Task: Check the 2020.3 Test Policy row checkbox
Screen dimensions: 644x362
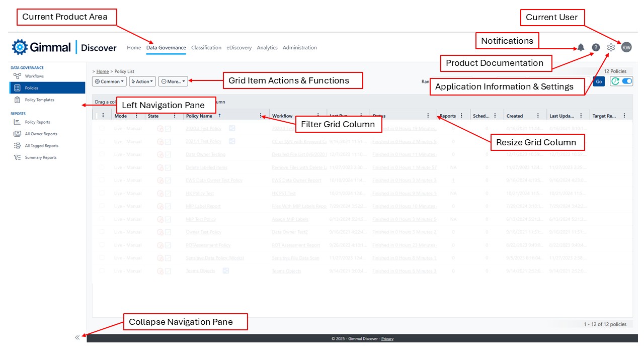Action: click(x=102, y=128)
